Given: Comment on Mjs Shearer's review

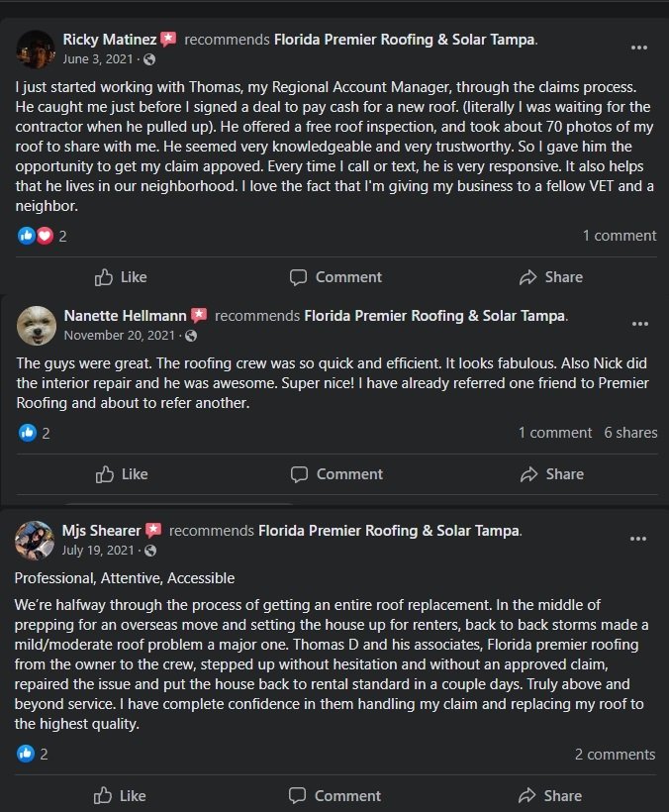Looking at the screenshot, I should [x=335, y=795].
